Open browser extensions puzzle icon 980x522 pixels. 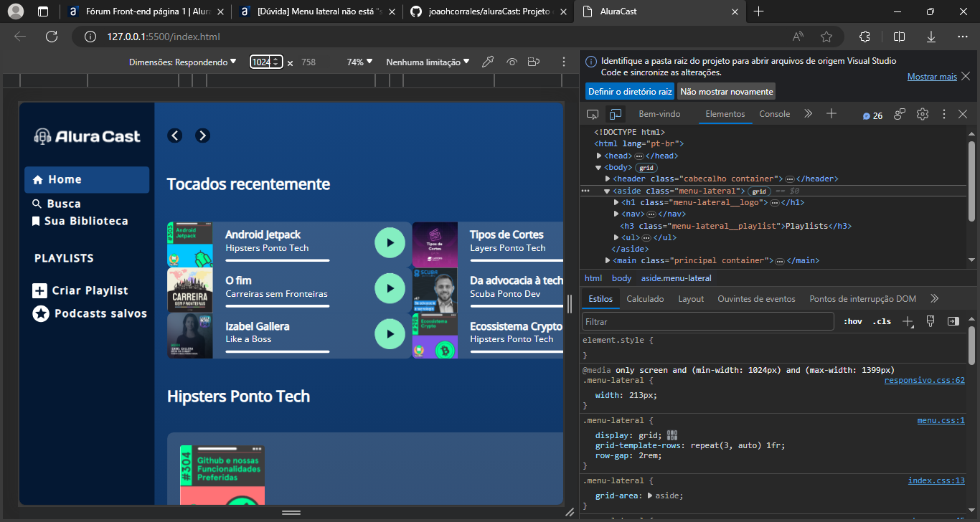[864, 37]
